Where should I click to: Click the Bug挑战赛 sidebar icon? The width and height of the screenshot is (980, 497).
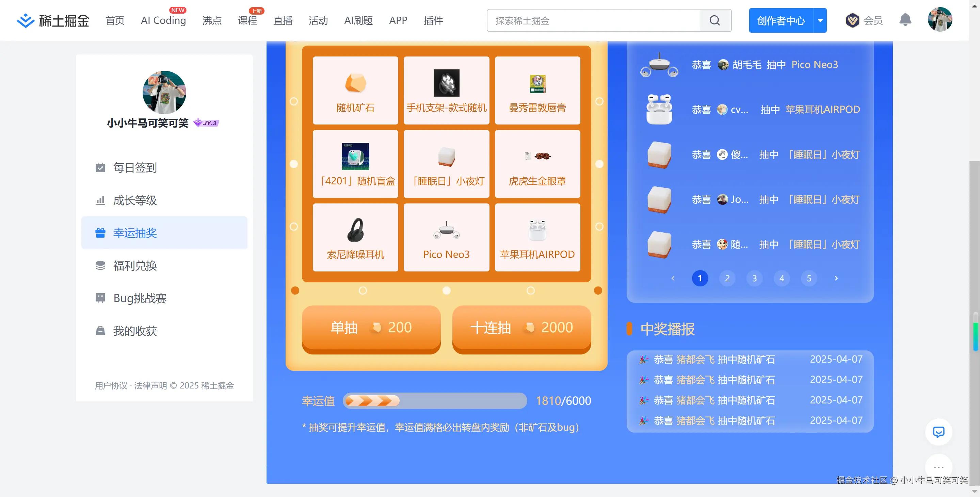(x=100, y=298)
